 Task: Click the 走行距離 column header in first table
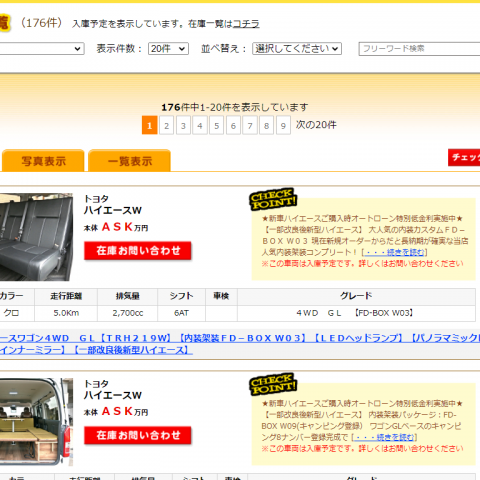[66, 296]
